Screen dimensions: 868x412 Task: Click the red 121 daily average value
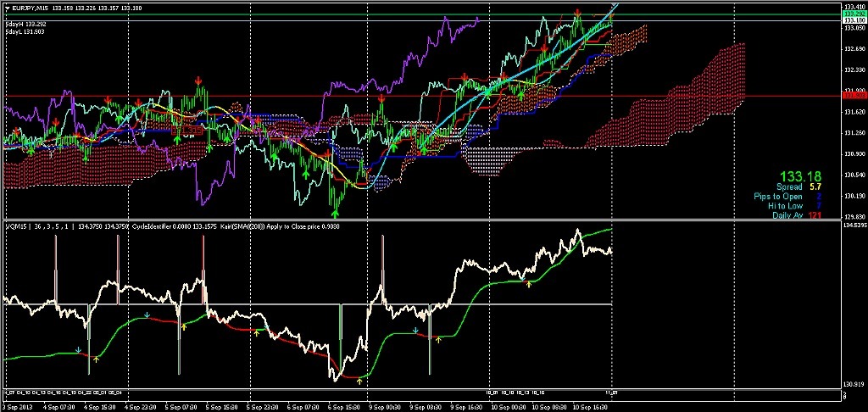click(x=815, y=214)
